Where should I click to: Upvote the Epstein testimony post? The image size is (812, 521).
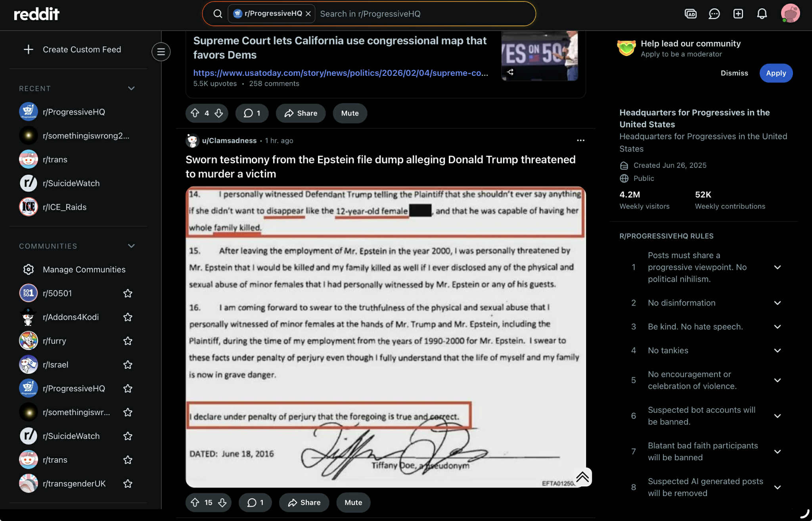tap(195, 502)
